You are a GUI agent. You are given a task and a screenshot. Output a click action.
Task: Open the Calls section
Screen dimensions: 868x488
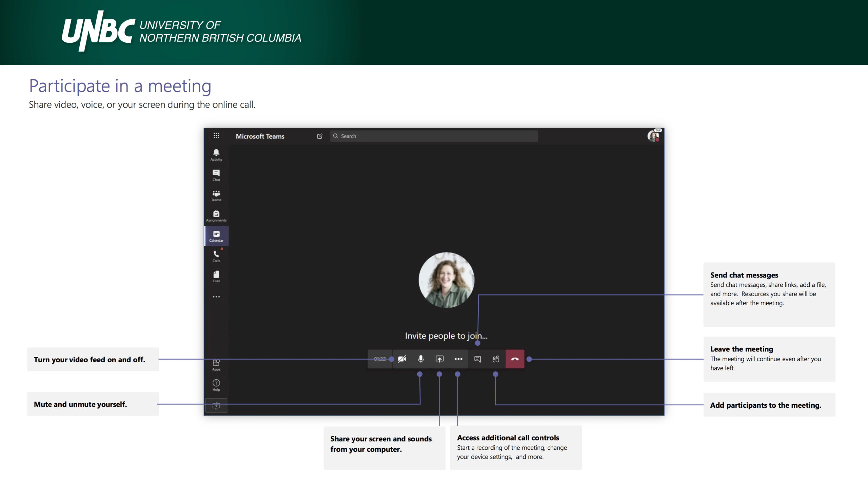click(216, 256)
